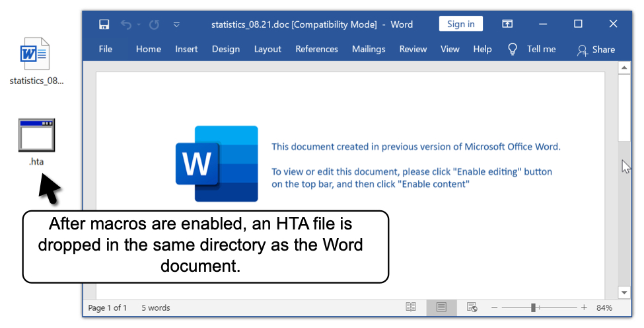Open the Ribbon Display Options icon
644x328 pixels.
coord(507,24)
